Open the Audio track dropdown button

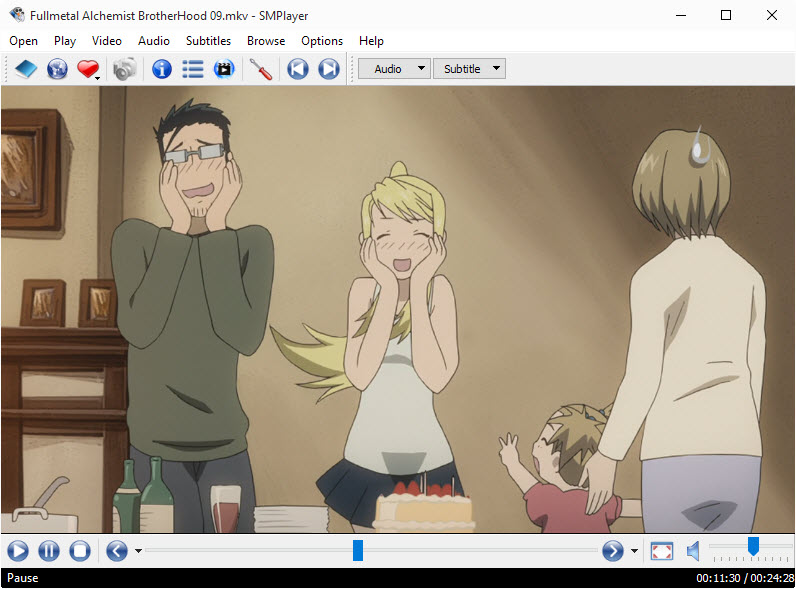(394, 69)
